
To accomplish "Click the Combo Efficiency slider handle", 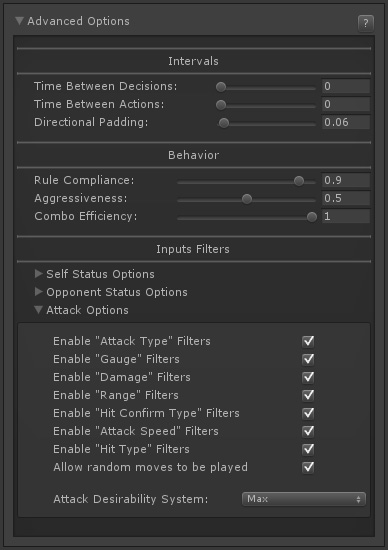I will (x=312, y=217).
